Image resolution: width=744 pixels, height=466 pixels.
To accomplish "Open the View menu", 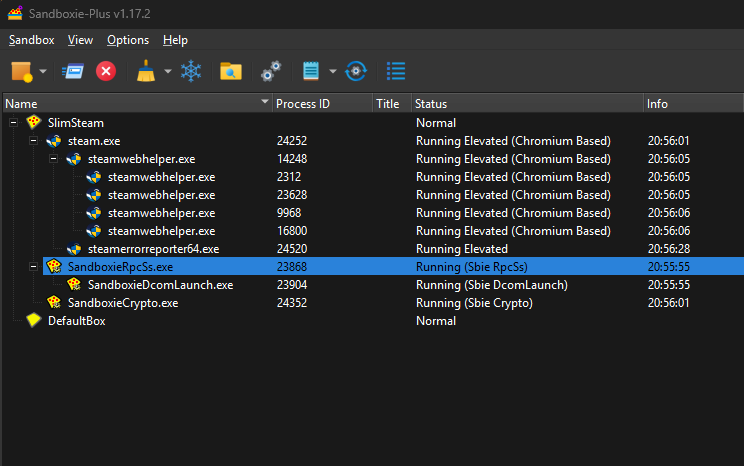I will tap(80, 40).
